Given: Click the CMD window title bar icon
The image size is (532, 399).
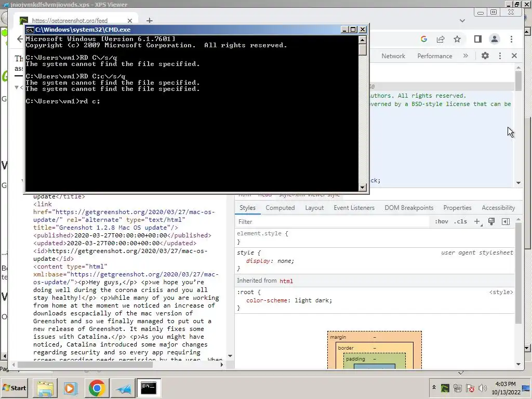Looking at the screenshot, I should click(x=30, y=30).
